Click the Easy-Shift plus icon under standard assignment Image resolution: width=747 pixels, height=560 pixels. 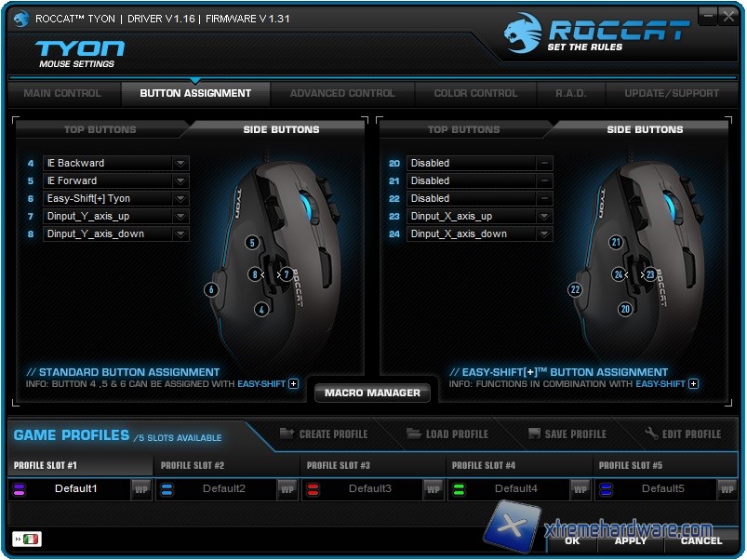click(294, 383)
